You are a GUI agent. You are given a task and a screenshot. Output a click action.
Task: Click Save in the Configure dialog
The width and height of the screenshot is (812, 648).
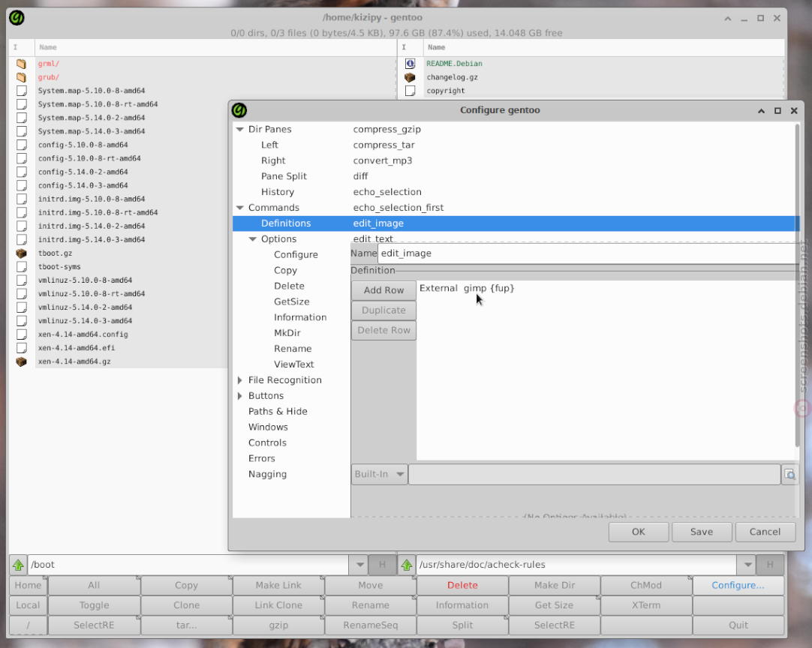click(702, 532)
